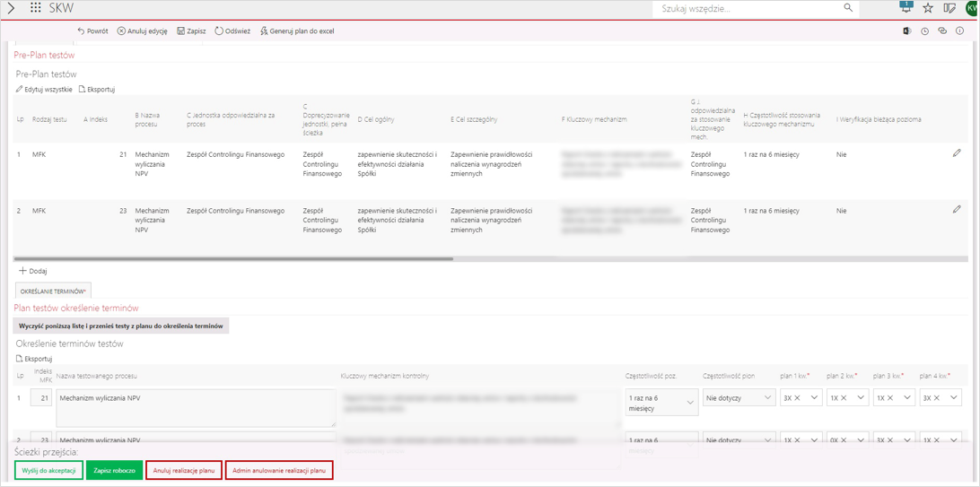Viewport: 980px width, 487px height.
Task: Click row 1 Nazwa testowanego procesu textarea
Action: coord(196,408)
